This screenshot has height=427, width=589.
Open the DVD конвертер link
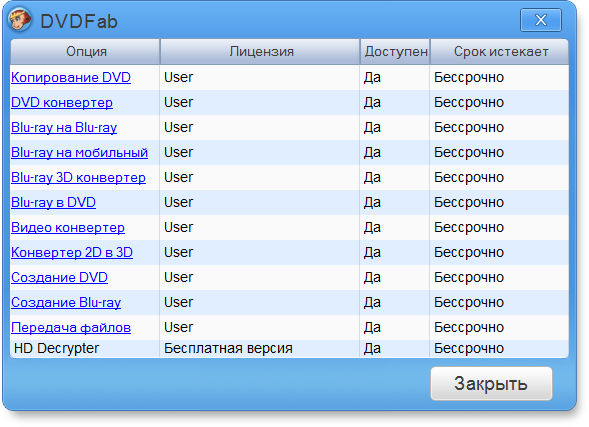click(62, 103)
